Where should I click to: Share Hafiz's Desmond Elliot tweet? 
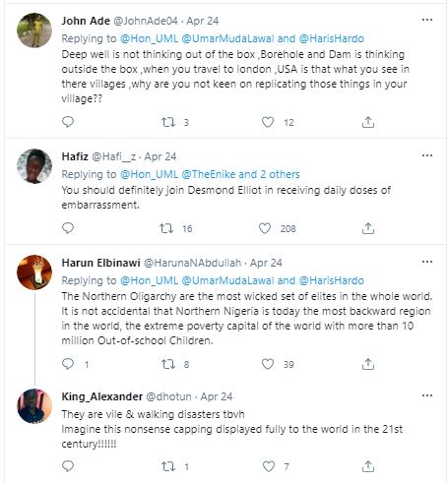(x=368, y=228)
